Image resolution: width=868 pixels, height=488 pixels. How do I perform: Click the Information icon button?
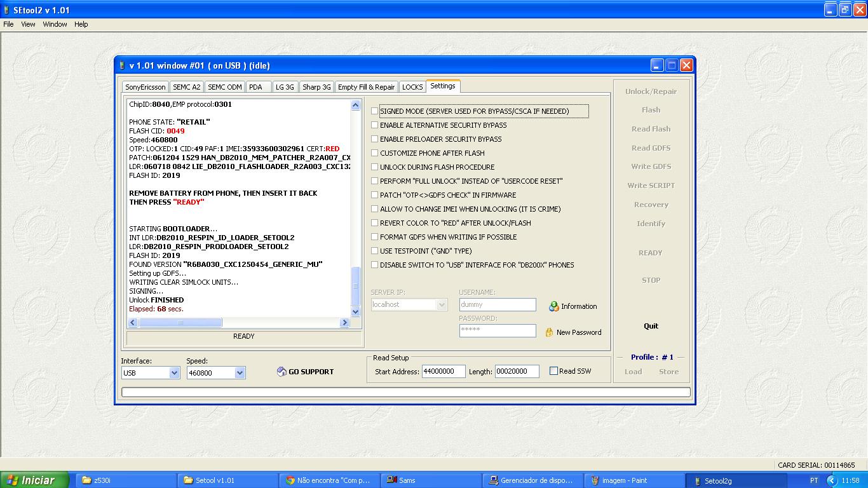pos(573,306)
